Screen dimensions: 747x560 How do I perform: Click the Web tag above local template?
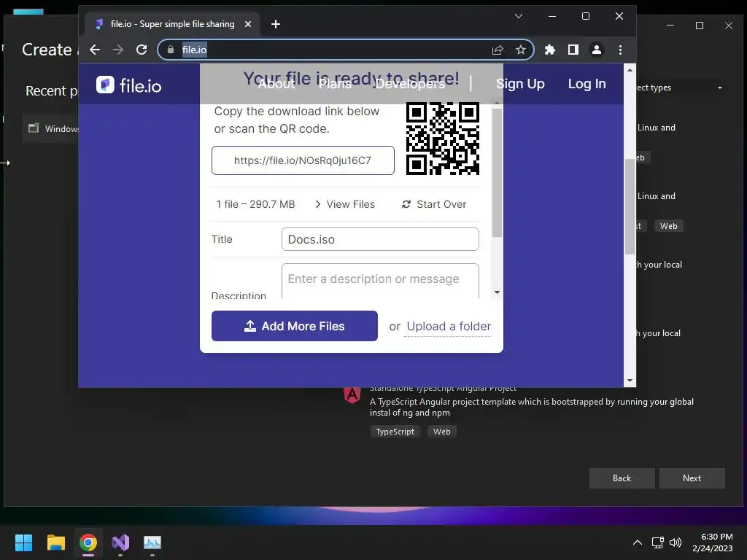[668, 226]
